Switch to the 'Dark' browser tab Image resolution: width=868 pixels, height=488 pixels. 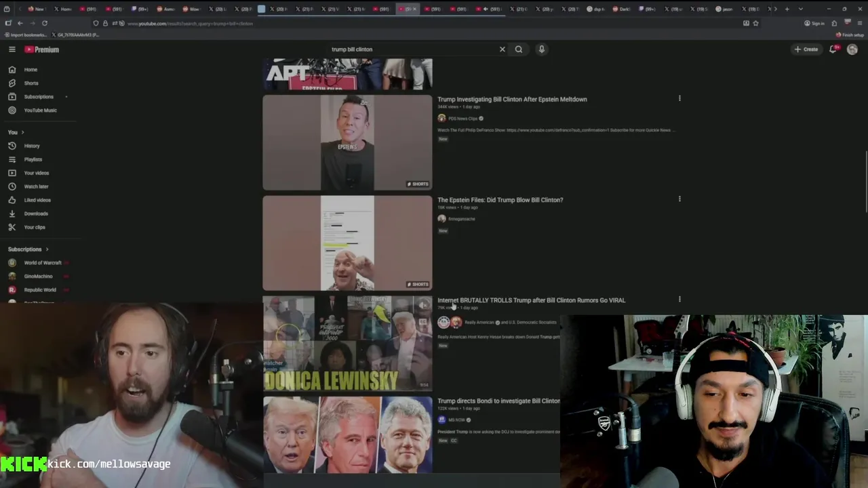(x=623, y=9)
